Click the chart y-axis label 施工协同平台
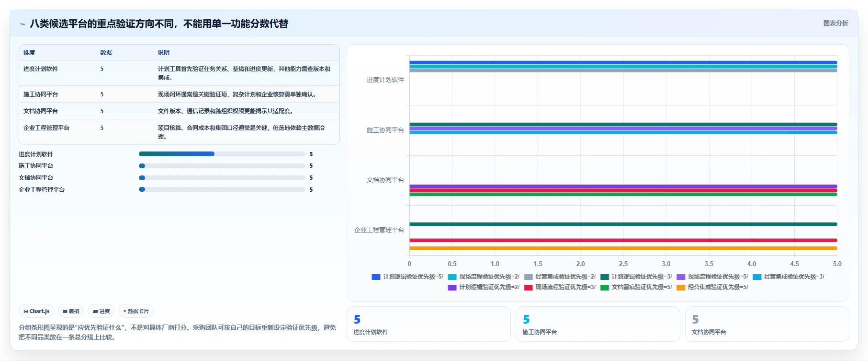This screenshot has width=868, height=361. (385, 130)
